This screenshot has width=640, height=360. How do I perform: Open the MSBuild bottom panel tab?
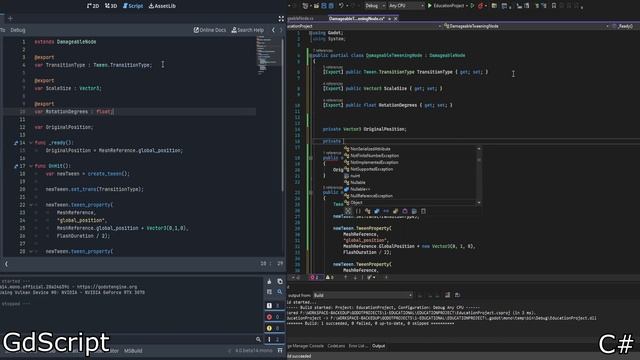pos(133,351)
